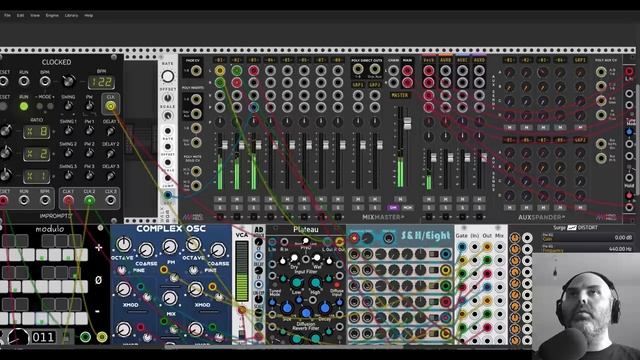Viewport: 640px width, 360px height.
Task: Click the MixMaster main left output jack
Action: 407,71
